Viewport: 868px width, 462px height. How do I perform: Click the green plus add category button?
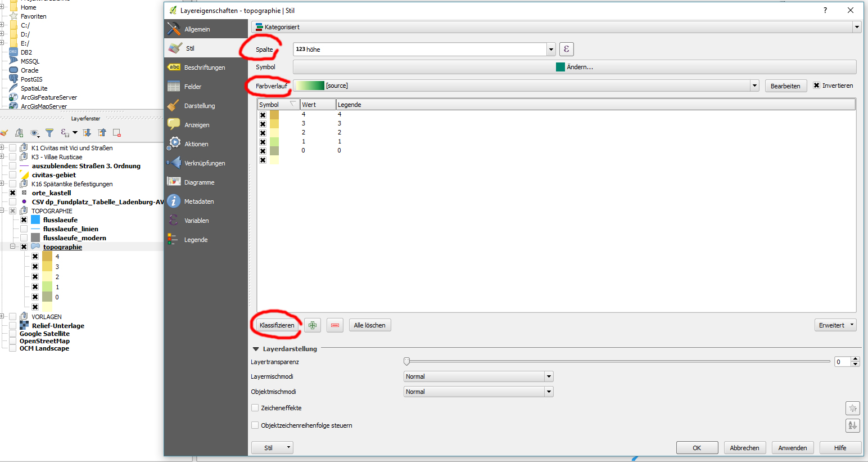click(x=313, y=325)
